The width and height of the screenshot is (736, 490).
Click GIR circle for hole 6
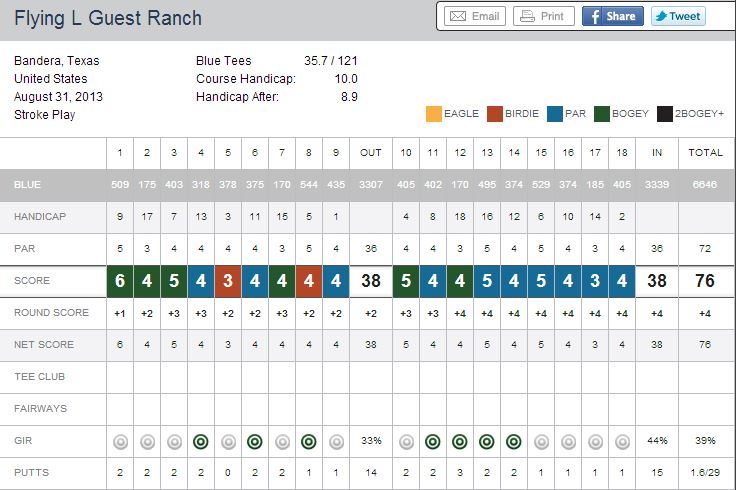point(255,441)
